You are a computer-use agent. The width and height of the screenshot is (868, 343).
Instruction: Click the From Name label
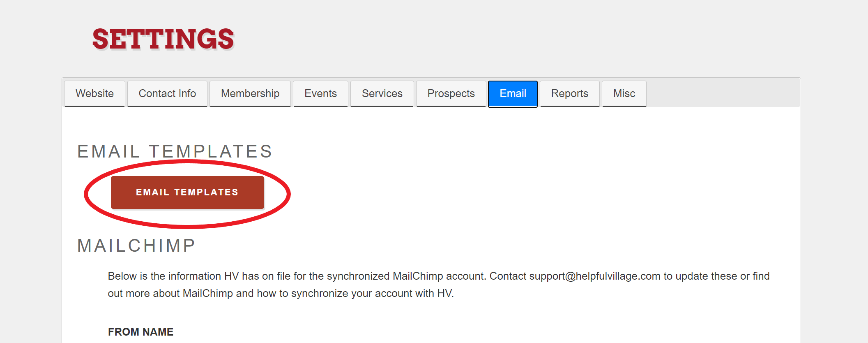(140, 332)
